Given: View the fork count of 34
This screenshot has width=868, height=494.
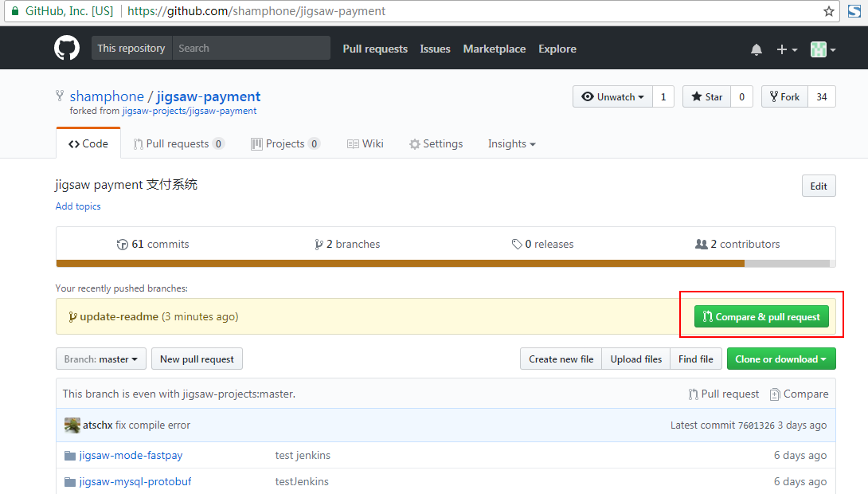Looking at the screenshot, I should [x=822, y=97].
